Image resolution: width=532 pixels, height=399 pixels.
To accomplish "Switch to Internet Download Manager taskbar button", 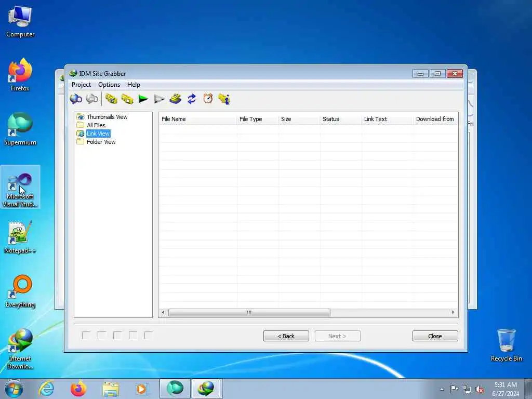I will (x=206, y=389).
